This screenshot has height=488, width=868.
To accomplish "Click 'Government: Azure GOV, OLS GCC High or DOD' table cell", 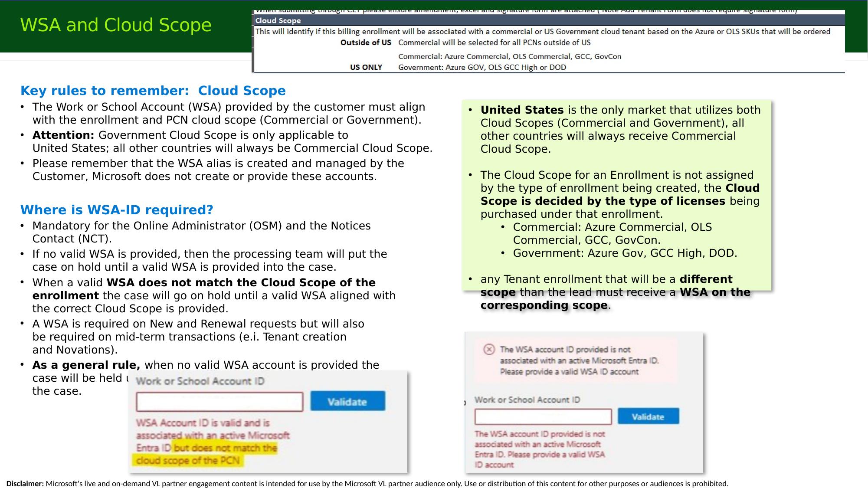I will [482, 67].
